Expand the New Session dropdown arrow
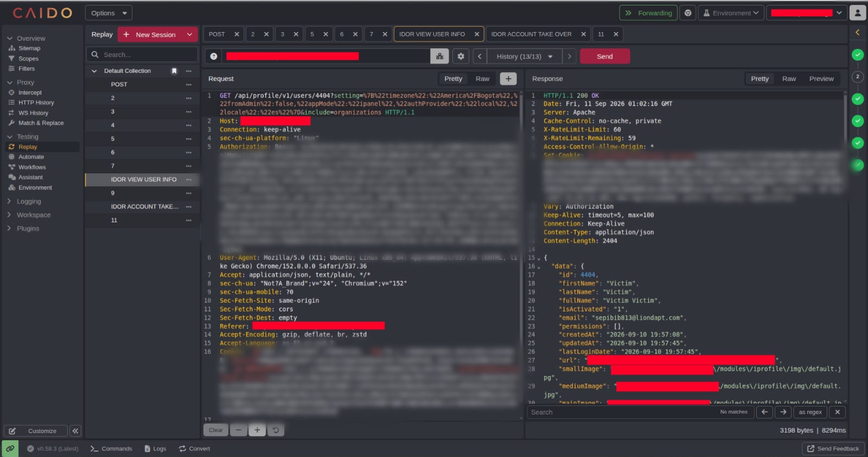Image resolution: width=868 pixels, height=457 pixels. coord(189,34)
